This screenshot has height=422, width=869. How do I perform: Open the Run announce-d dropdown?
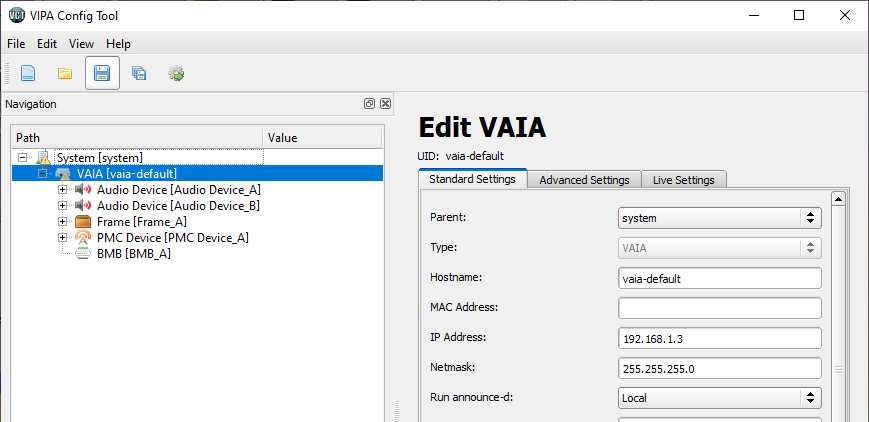point(720,398)
